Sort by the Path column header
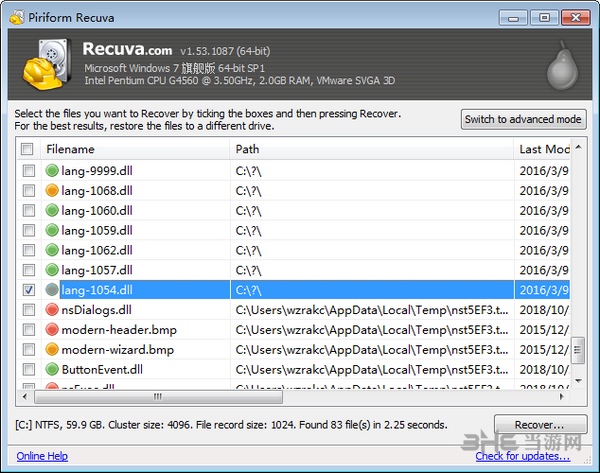The height and width of the screenshot is (473, 600). tap(372, 149)
